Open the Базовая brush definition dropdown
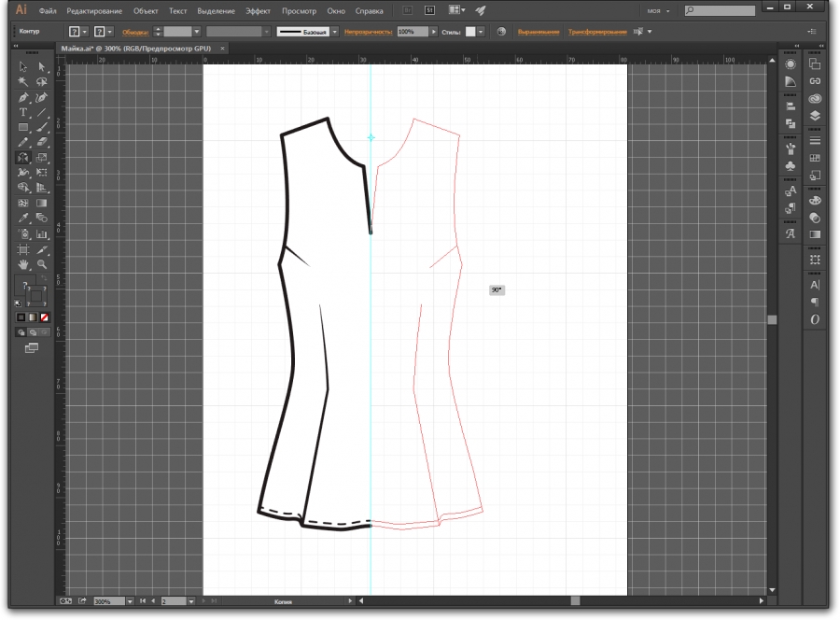This screenshot has height=620, width=840. pyautogui.click(x=335, y=32)
